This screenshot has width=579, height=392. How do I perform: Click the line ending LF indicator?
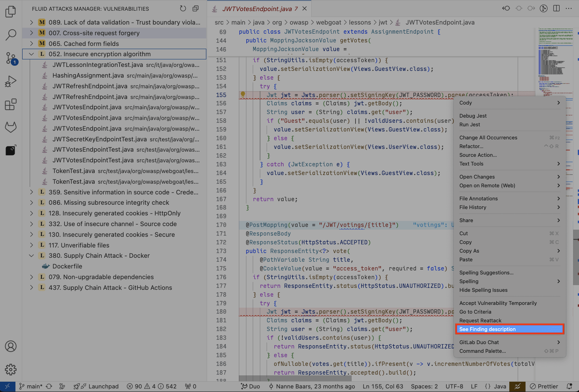[x=474, y=386]
